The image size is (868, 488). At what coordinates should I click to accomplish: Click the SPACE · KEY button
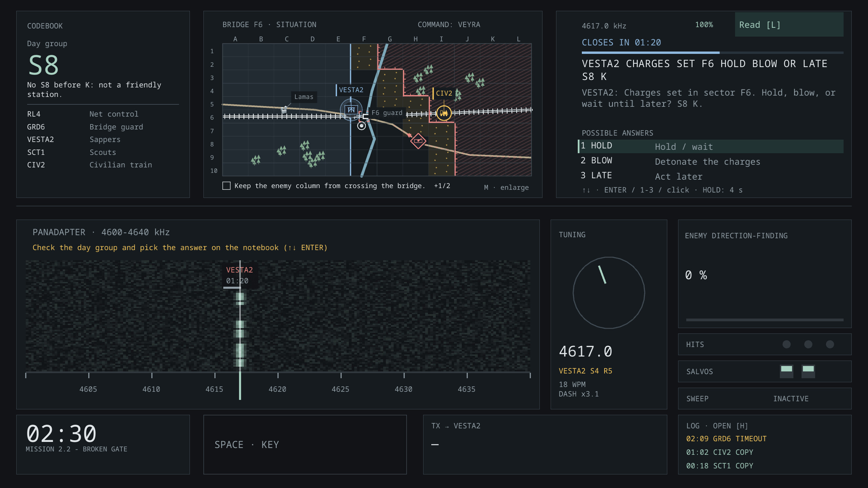tap(305, 445)
